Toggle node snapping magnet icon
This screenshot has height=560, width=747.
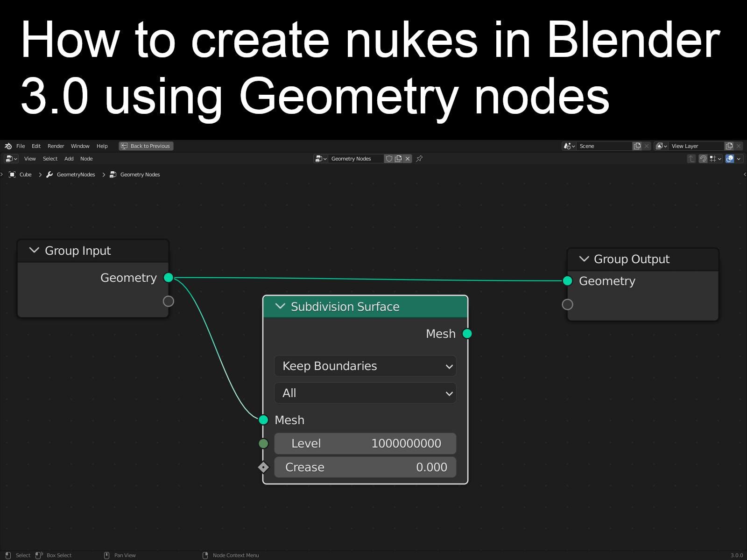click(703, 159)
